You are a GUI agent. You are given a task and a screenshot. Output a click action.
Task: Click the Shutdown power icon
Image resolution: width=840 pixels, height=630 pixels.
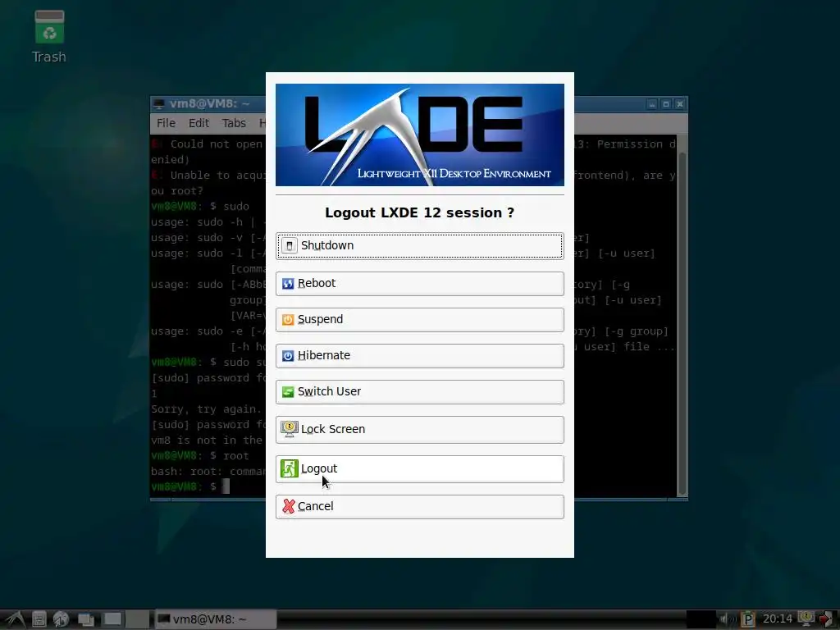(x=290, y=246)
